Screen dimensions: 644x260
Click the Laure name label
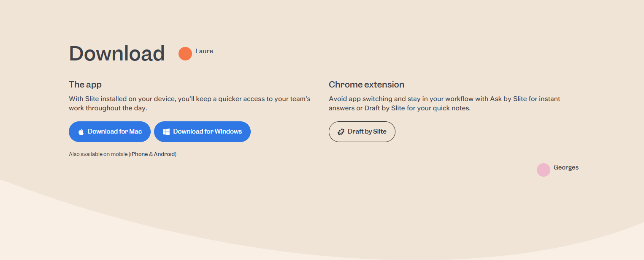pyautogui.click(x=204, y=51)
